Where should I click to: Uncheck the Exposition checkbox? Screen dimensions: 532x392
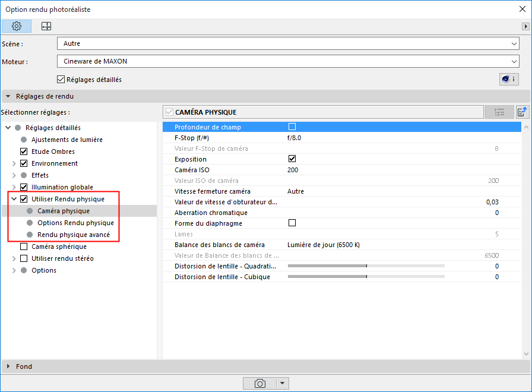(292, 159)
